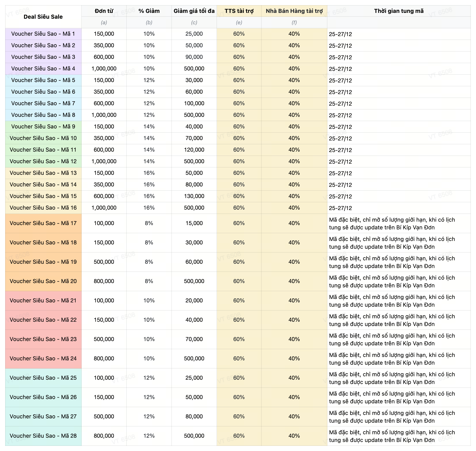The image size is (476, 451).
Task: Click the 15,000 max discount cell
Action: (194, 223)
